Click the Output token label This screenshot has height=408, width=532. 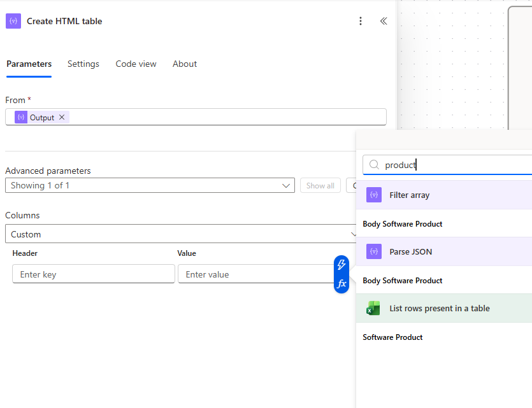pos(42,118)
